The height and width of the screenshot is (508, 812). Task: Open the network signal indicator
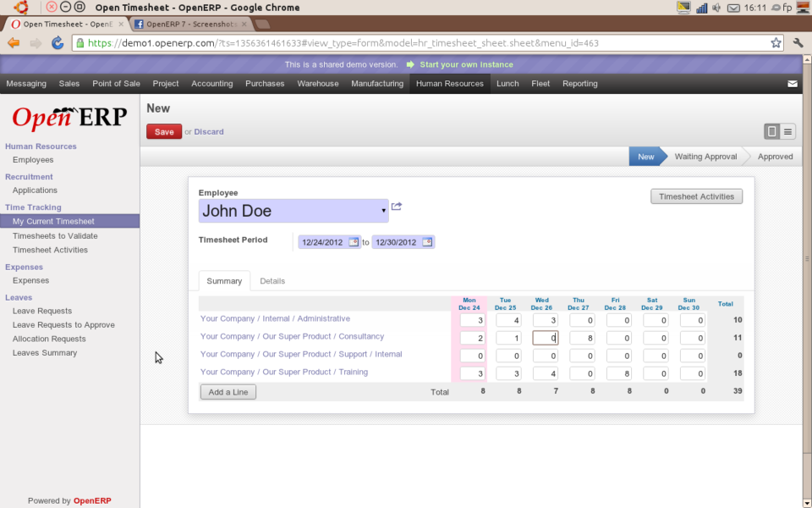tap(702, 8)
